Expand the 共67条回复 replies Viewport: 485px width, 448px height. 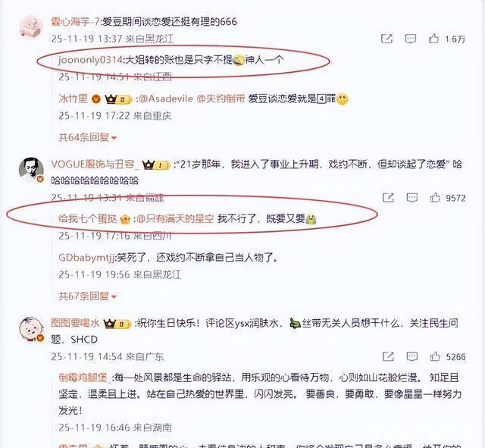(88, 296)
